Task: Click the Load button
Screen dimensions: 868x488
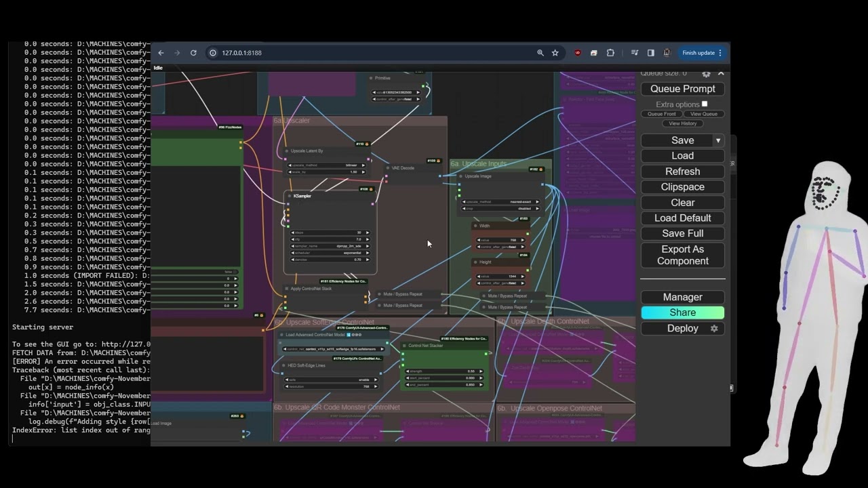Action: tap(683, 156)
